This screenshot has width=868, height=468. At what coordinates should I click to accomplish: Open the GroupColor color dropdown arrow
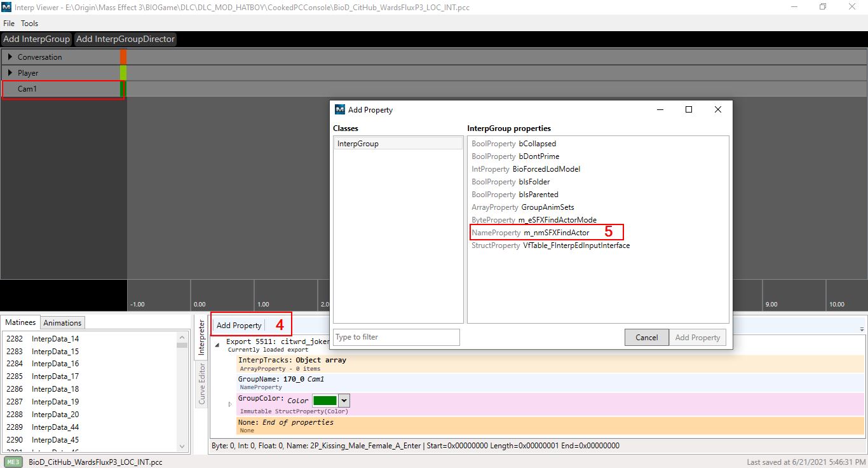(x=344, y=401)
